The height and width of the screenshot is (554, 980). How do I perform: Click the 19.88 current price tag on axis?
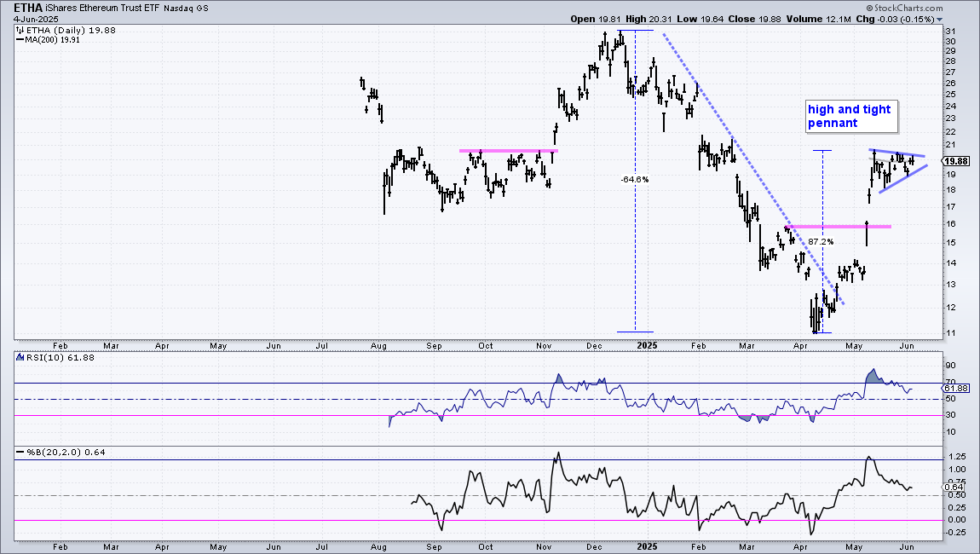click(x=958, y=161)
